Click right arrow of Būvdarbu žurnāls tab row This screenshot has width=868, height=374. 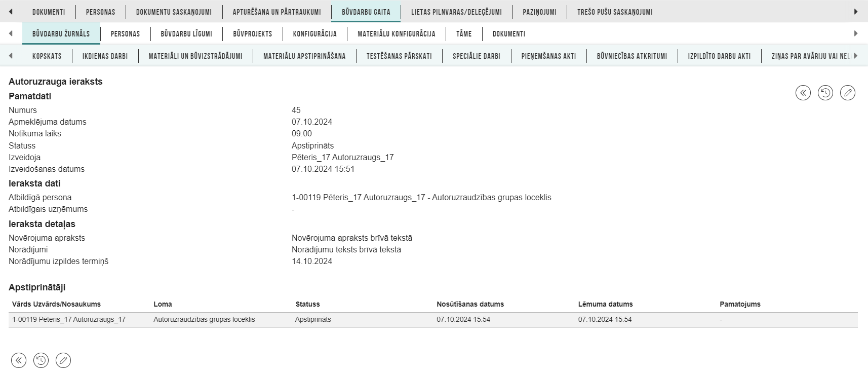coord(856,33)
